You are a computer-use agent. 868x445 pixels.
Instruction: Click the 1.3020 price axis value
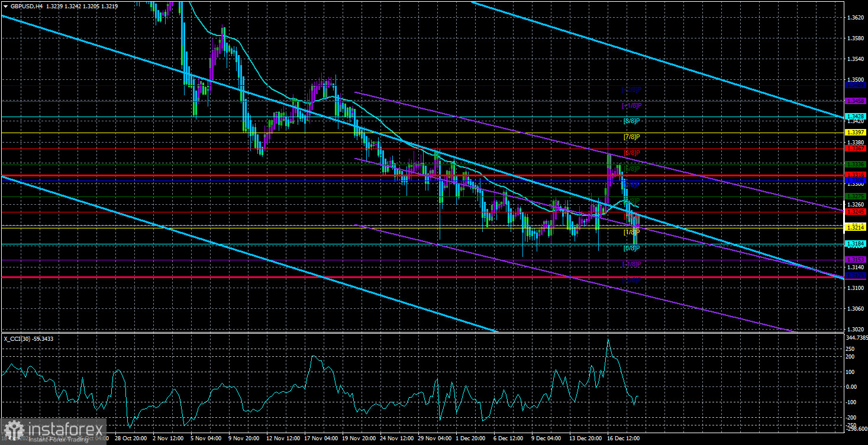tap(856, 329)
